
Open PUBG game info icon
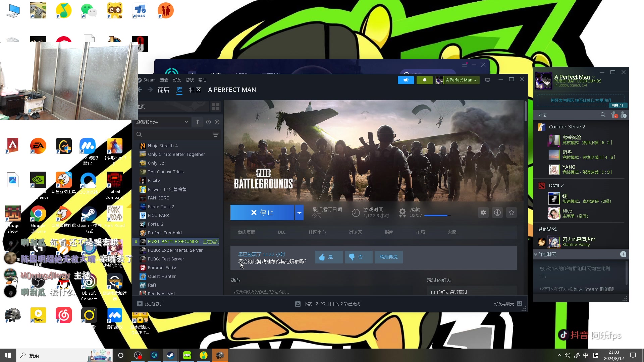tap(497, 213)
